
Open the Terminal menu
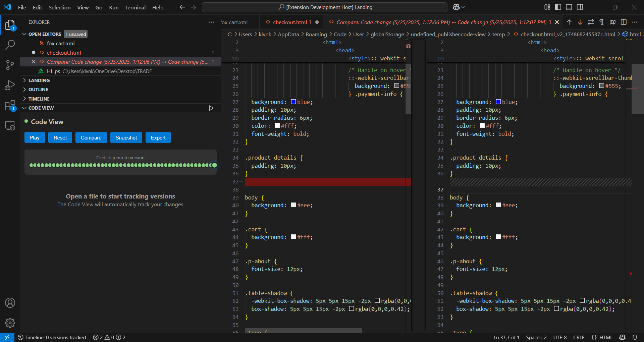pyautogui.click(x=135, y=7)
